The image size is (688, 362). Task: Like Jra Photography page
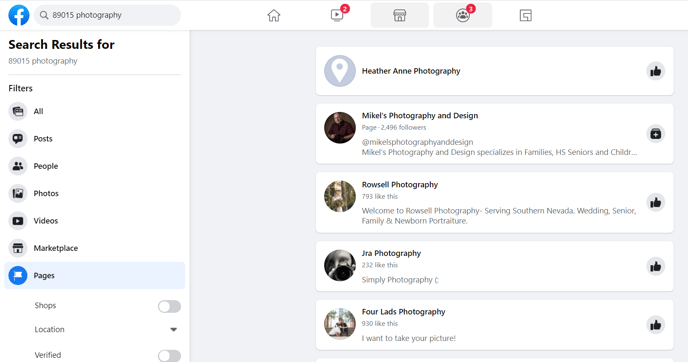(656, 266)
